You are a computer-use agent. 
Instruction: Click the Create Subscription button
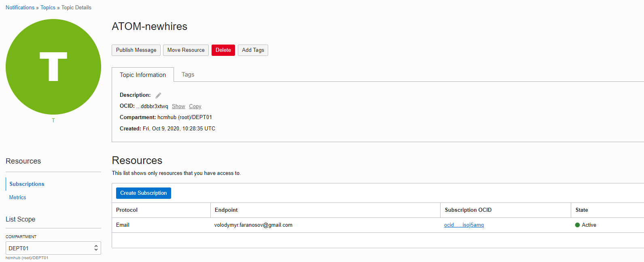(x=143, y=193)
